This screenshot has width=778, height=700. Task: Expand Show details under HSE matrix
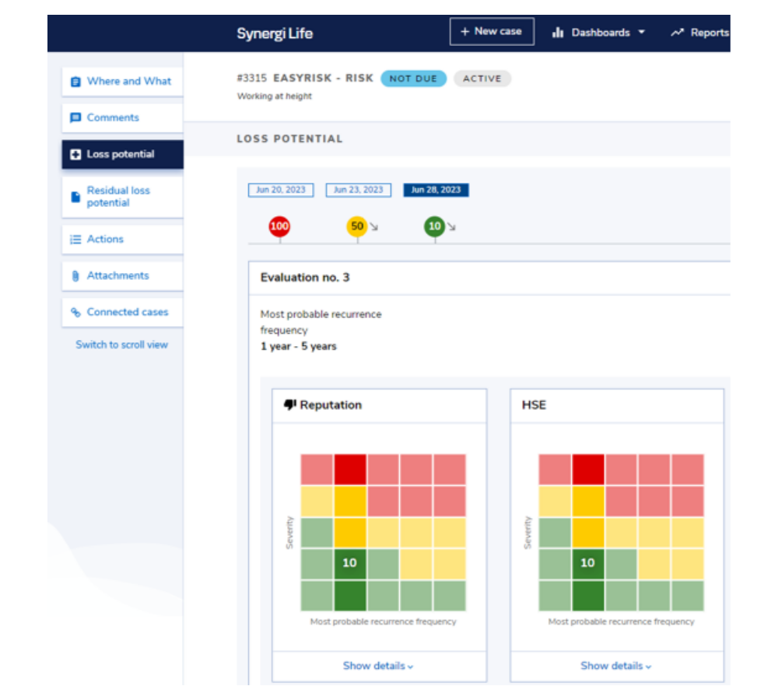[615, 666]
